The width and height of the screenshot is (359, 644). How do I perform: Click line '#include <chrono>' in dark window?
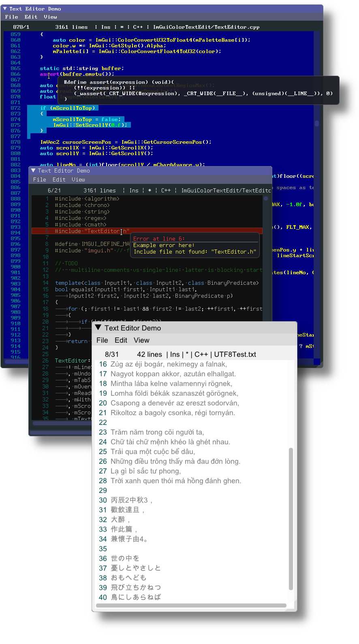tap(82, 205)
